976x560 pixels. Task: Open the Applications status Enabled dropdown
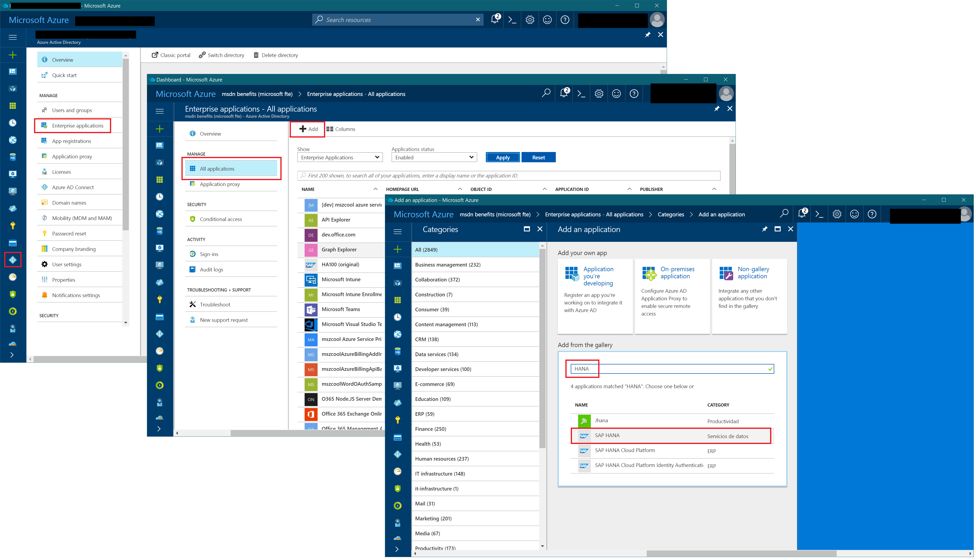click(434, 157)
